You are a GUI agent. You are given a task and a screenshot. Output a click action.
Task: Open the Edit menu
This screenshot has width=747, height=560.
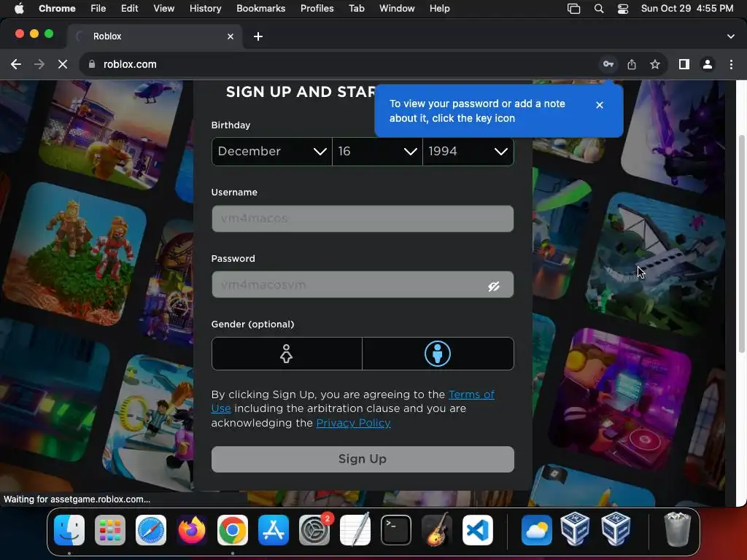(x=130, y=9)
